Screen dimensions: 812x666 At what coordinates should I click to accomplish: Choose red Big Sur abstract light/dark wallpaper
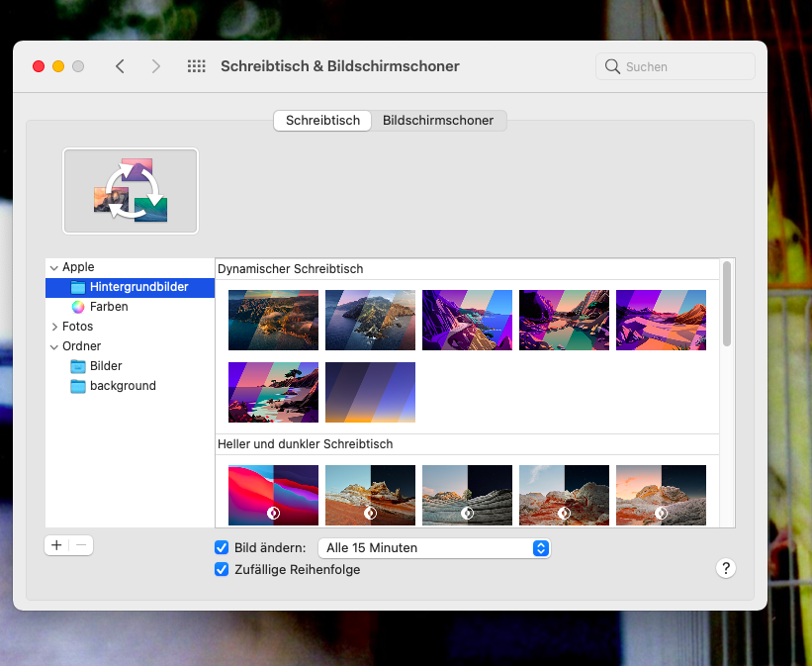click(273, 495)
